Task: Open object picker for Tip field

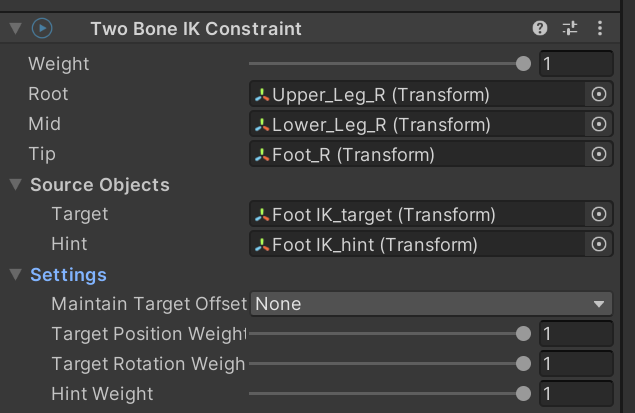Action: click(x=598, y=155)
